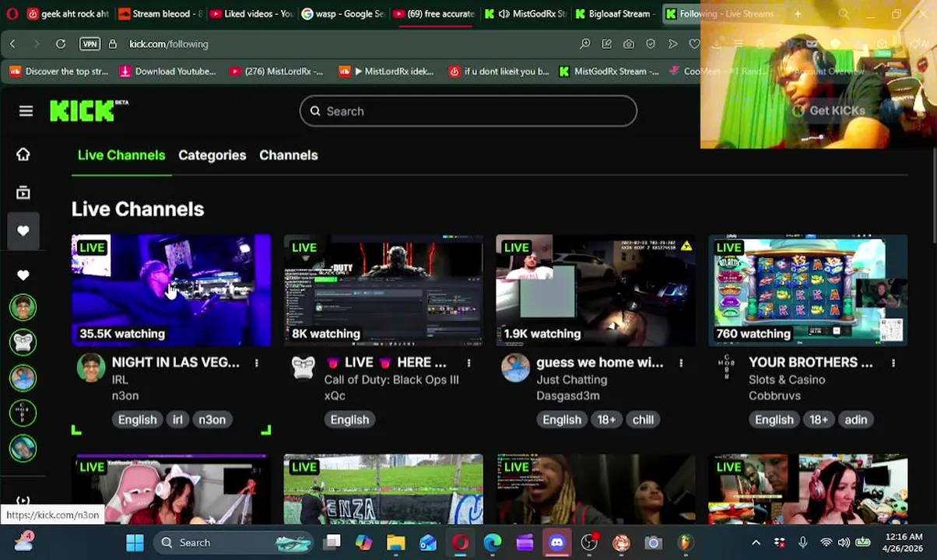Screen dimensions: 937x560
Task: Open Call of Duty: Black Ops III category
Action: click(x=391, y=380)
